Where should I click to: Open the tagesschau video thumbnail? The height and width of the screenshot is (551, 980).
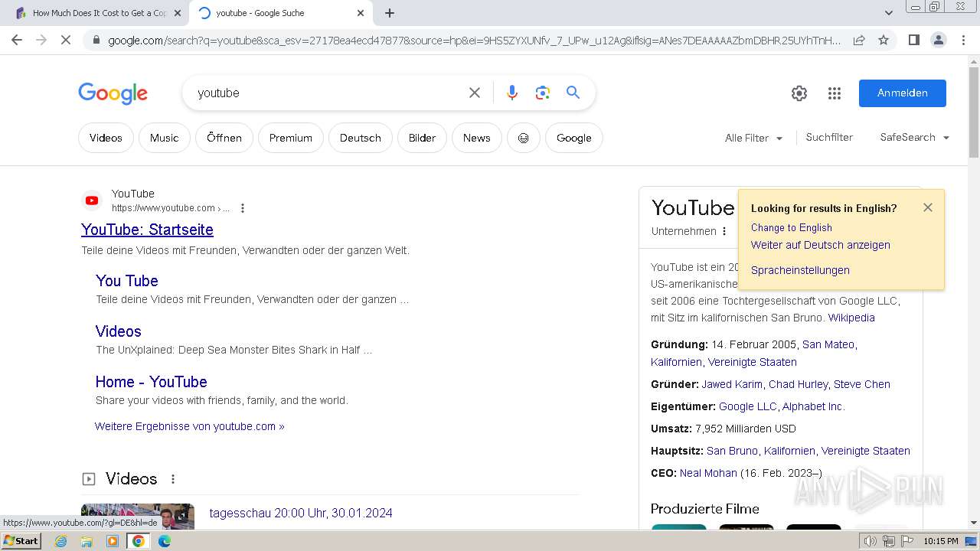point(138,516)
